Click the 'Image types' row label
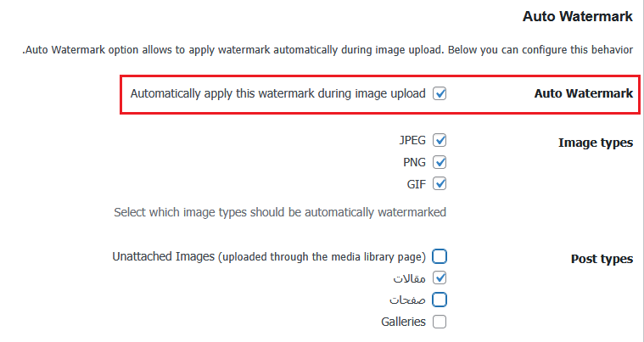644x342 pixels. [595, 143]
